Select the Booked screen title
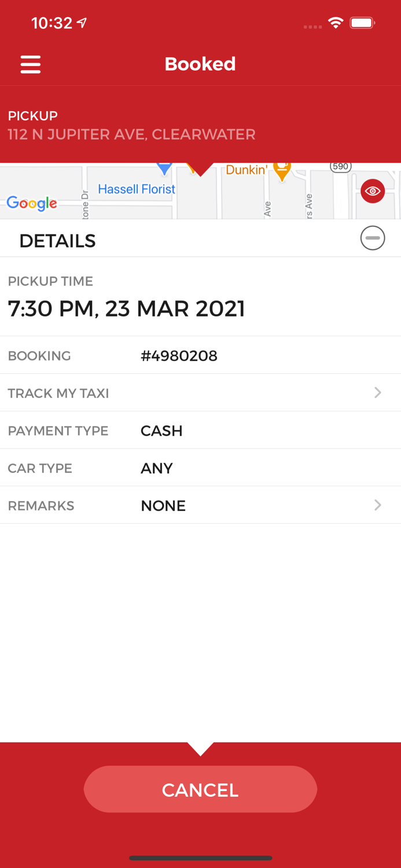This screenshot has height=868, width=401. [200, 64]
